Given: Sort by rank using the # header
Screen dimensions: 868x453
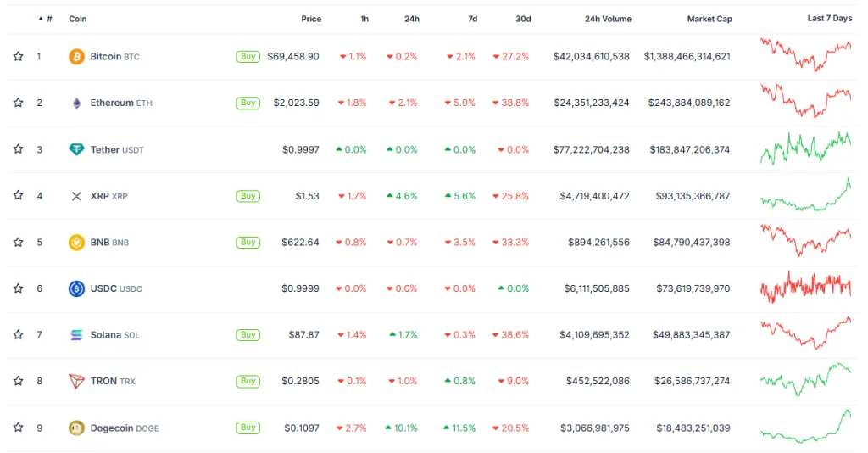Looking at the screenshot, I should (48, 19).
